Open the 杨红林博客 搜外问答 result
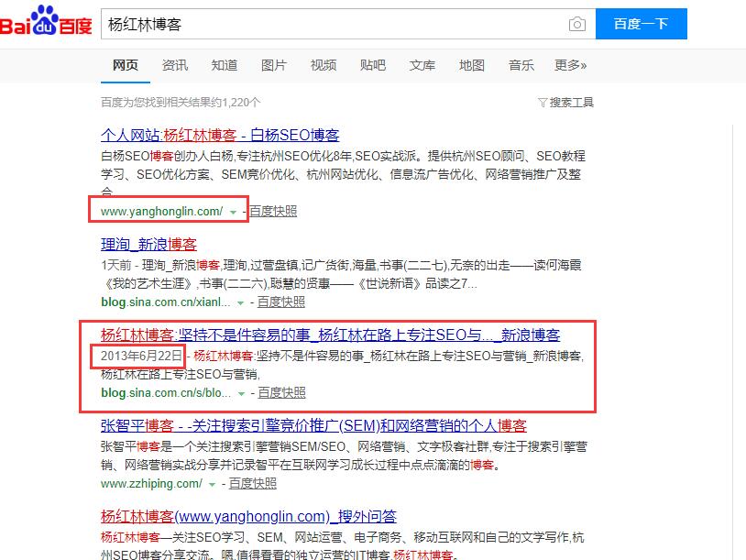Screen dimensions: 746x560 click(x=248, y=516)
